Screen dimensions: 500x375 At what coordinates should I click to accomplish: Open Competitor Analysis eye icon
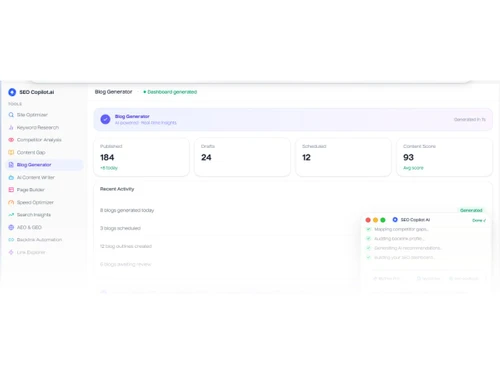(11, 140)
